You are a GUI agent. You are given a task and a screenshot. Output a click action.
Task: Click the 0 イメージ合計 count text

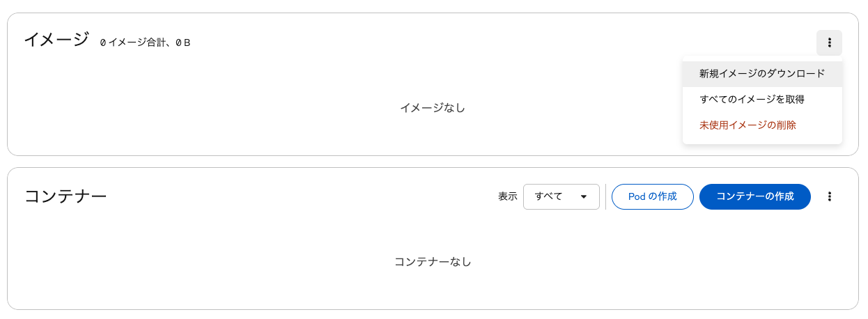click(134, 43)
